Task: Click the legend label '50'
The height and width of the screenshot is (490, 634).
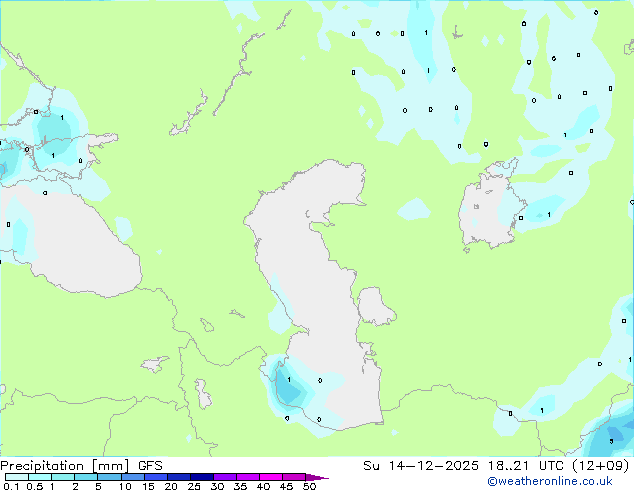Action: coord(309,486)
